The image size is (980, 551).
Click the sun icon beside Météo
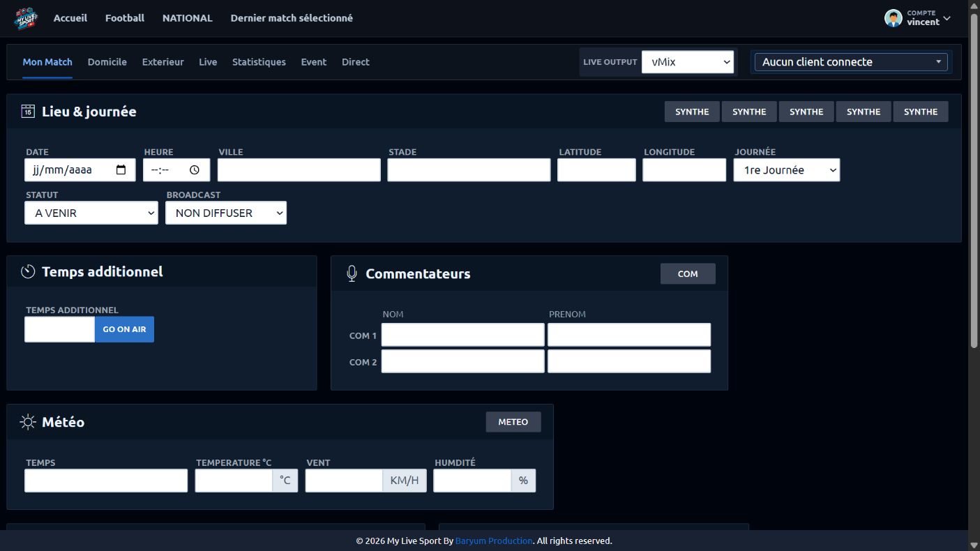pos(28,422)
